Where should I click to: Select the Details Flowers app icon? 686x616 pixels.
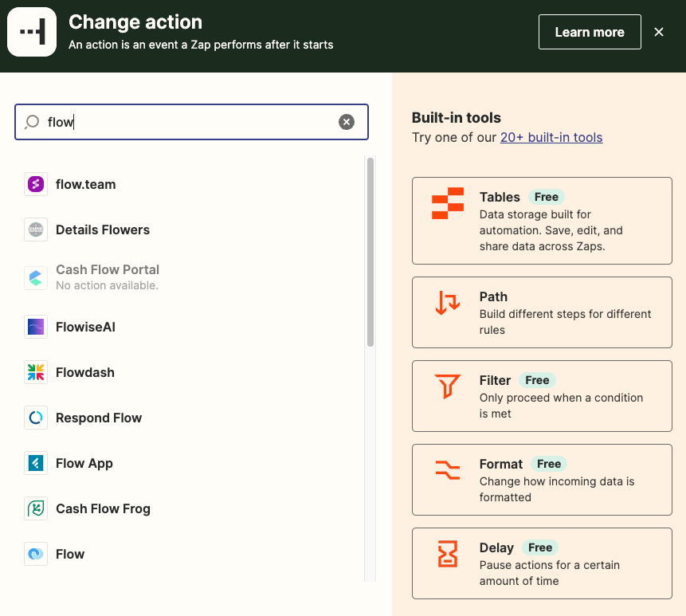click(36, 230)
